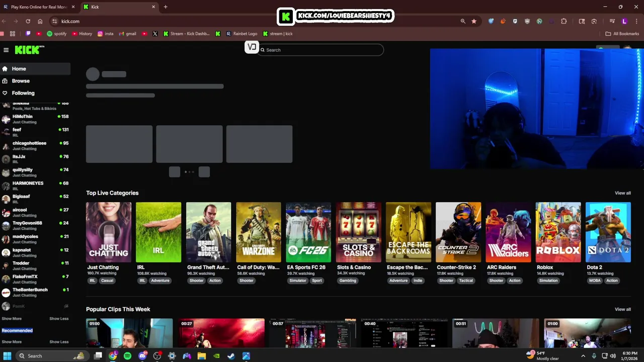The height and width of the screenshot is (362, 644).
Task: Click View all for Top Live Categories
Action: pos(622,193)
